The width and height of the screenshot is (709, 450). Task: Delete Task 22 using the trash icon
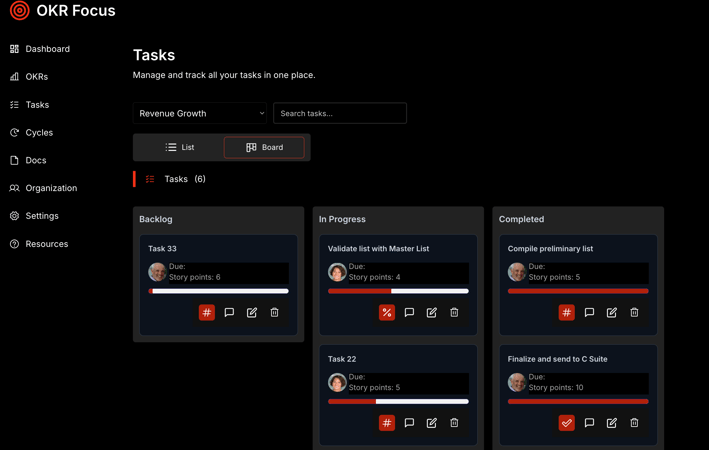coord(454,423)
